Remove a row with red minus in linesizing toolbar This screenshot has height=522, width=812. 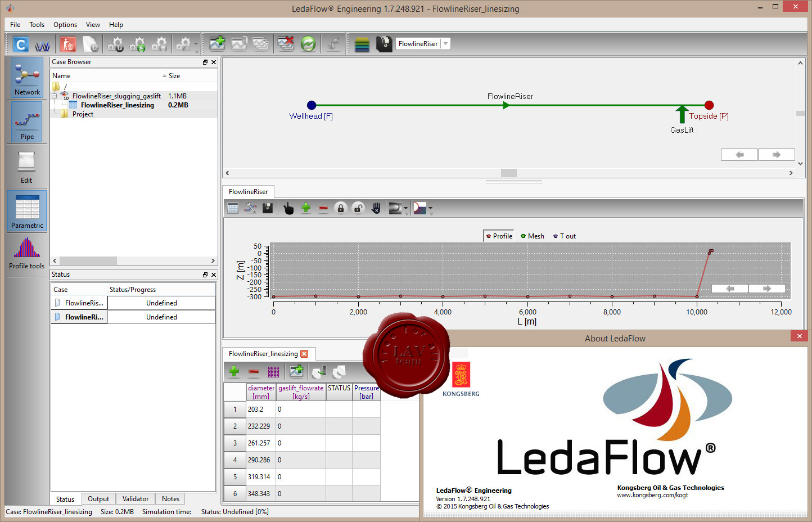click(x=254, y=371)
